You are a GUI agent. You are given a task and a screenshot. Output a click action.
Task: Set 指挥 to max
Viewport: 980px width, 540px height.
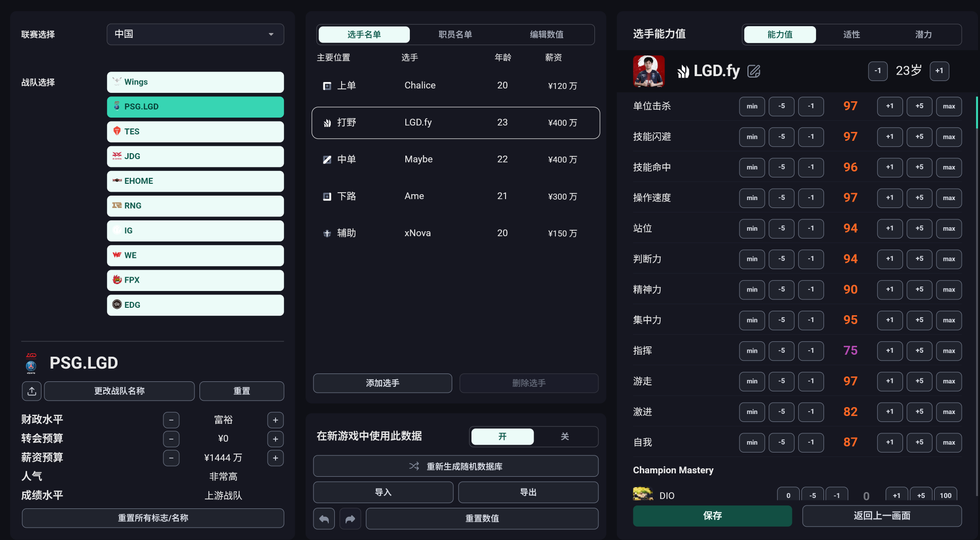click(x=949, y=351)
